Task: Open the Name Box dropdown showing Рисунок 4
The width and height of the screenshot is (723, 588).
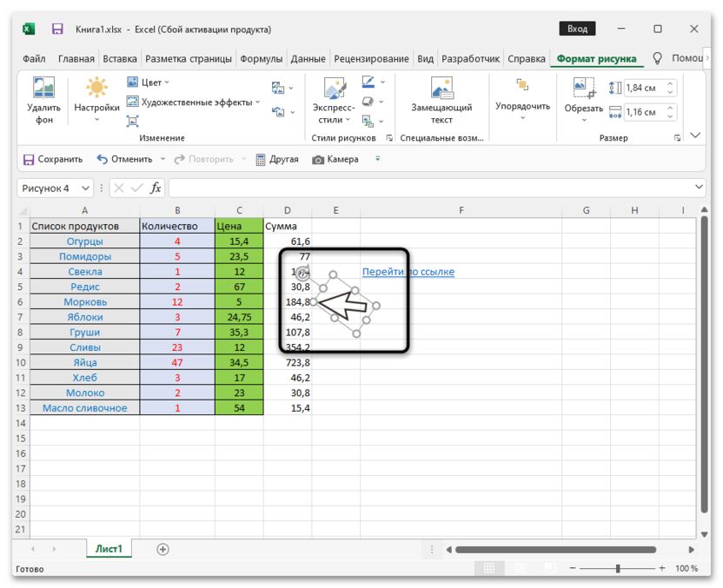Action: [x=85, y=188]
